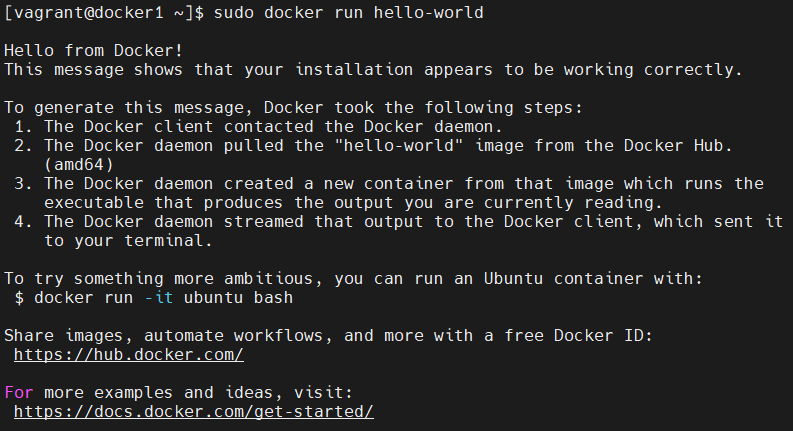Screen dimensions: 793x431
Task: Click the 'sudo docker run hello-world' command
Action: click(x=348, y=12)
